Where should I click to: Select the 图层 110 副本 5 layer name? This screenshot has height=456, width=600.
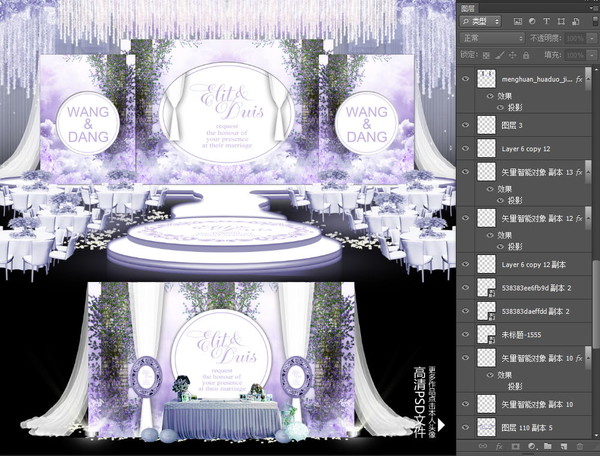pos(526,428)
